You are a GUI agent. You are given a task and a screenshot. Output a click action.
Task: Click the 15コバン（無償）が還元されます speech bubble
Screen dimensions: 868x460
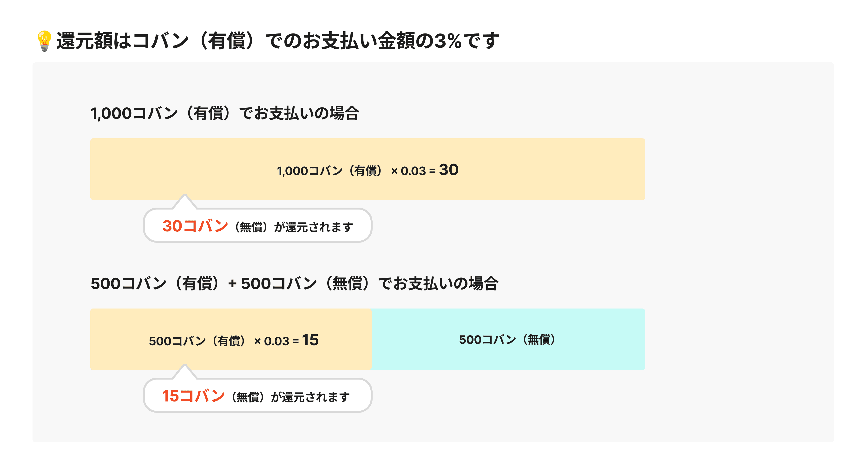tap(257, 395)
